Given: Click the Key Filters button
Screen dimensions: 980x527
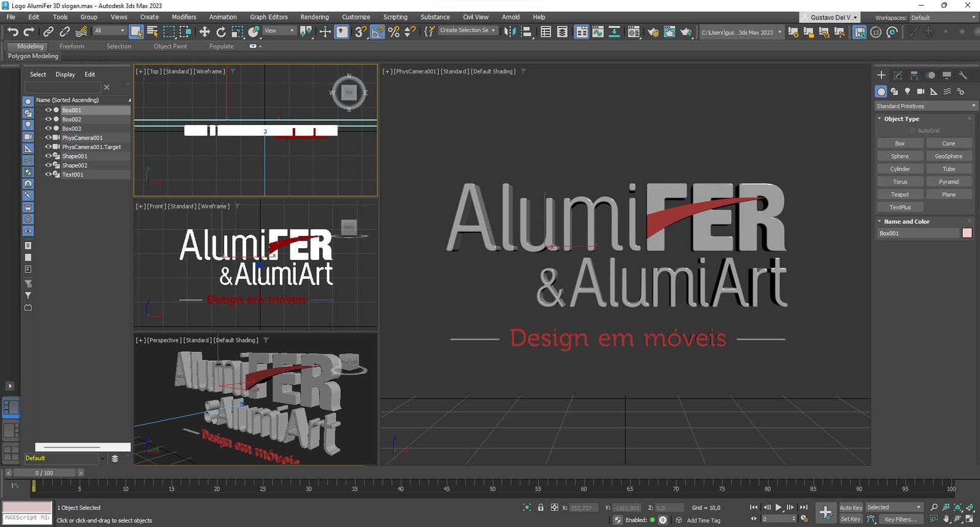Looking at the screenshot, I should pyautogui.click(x=900, y=519).
